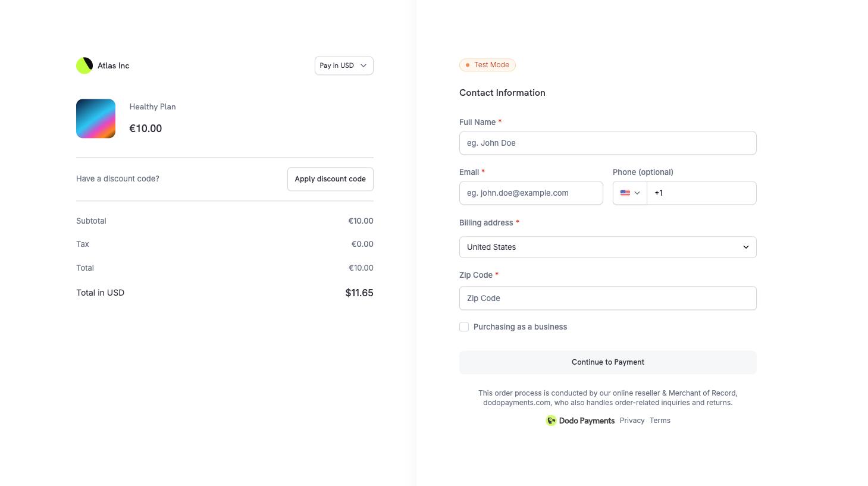Click the phone number input field
Image resolution: width=868 pixels, height=486 pixels.
(x=702, y=192)
